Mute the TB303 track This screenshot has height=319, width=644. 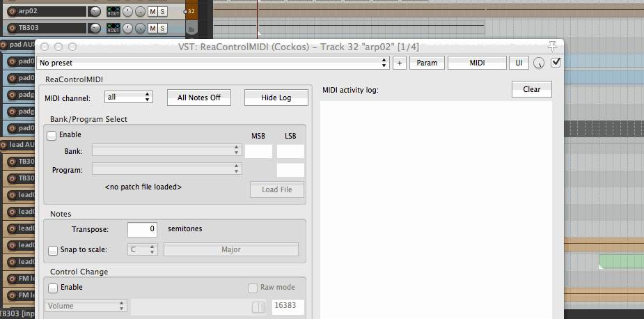[152, 28]
